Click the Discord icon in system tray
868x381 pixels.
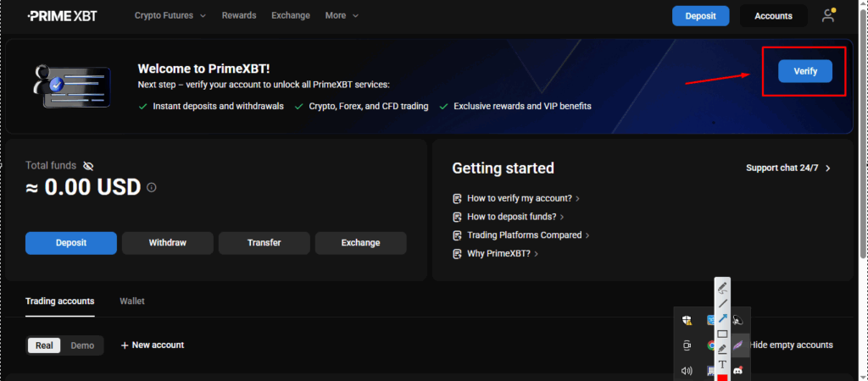coord(737,370)
